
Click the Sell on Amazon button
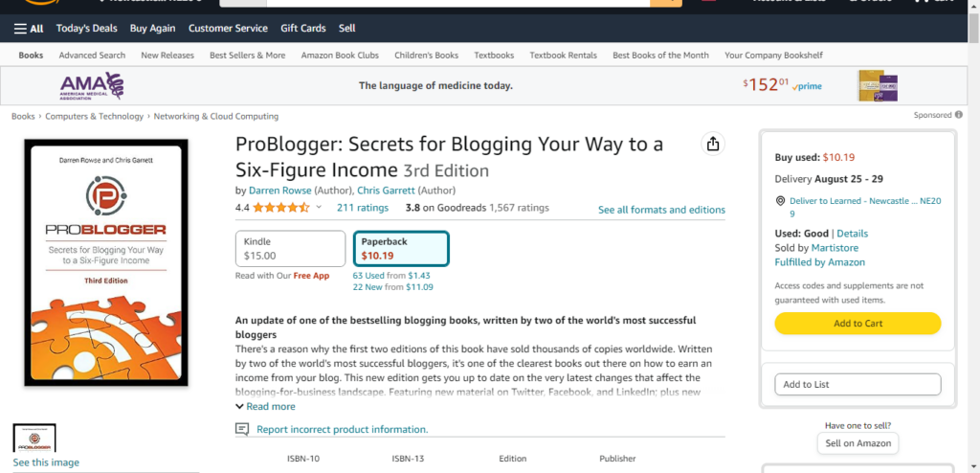tap(857, 443)
